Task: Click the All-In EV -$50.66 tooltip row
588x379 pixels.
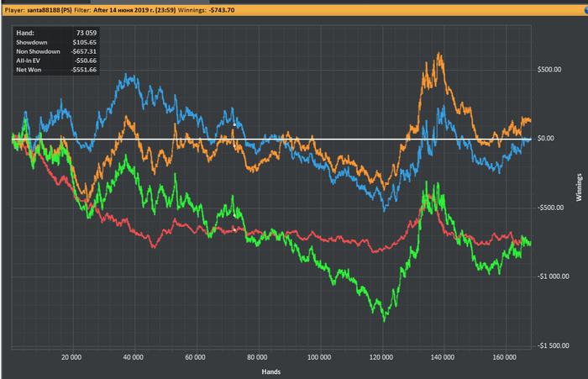Action: [x=56, y=61]
